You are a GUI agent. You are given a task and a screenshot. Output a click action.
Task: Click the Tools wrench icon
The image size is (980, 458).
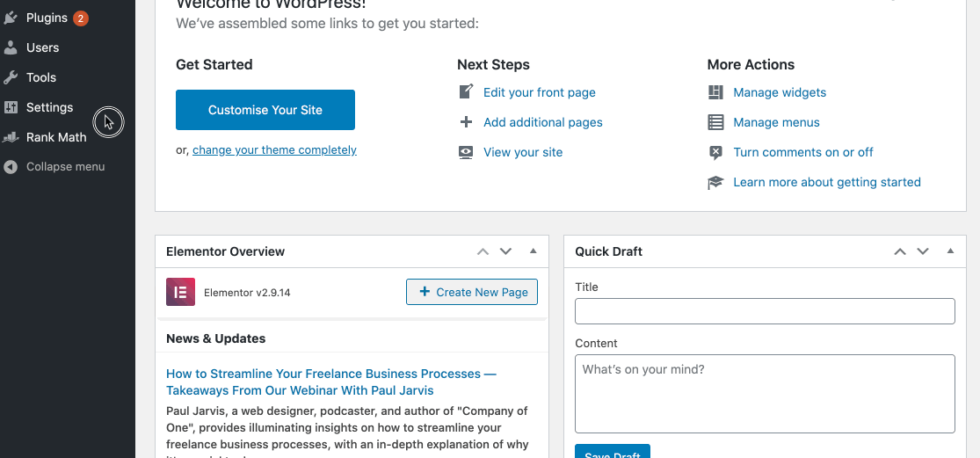coord(11,77)
